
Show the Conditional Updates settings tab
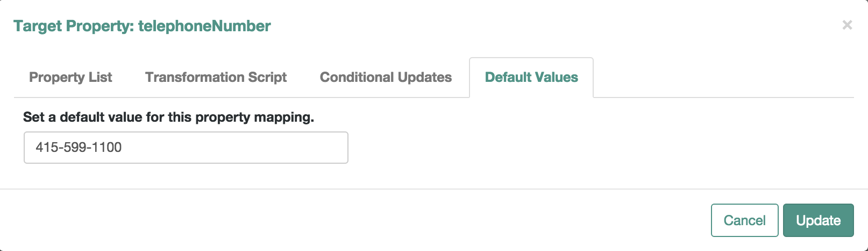[x=386, y=78]
